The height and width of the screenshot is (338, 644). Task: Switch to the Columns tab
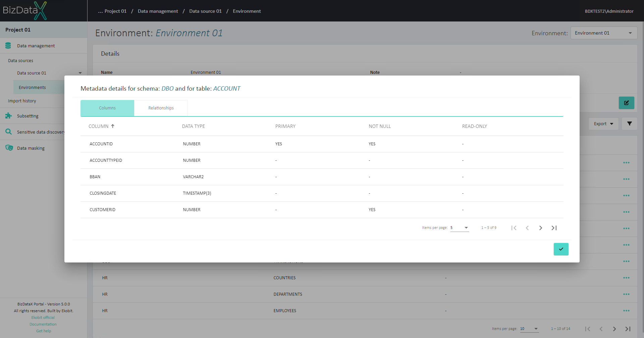pyautogui.click(x=107, y=108)
